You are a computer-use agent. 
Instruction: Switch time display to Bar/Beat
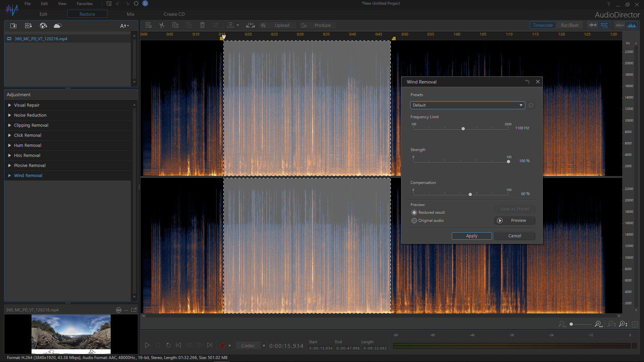pos(569,25)
